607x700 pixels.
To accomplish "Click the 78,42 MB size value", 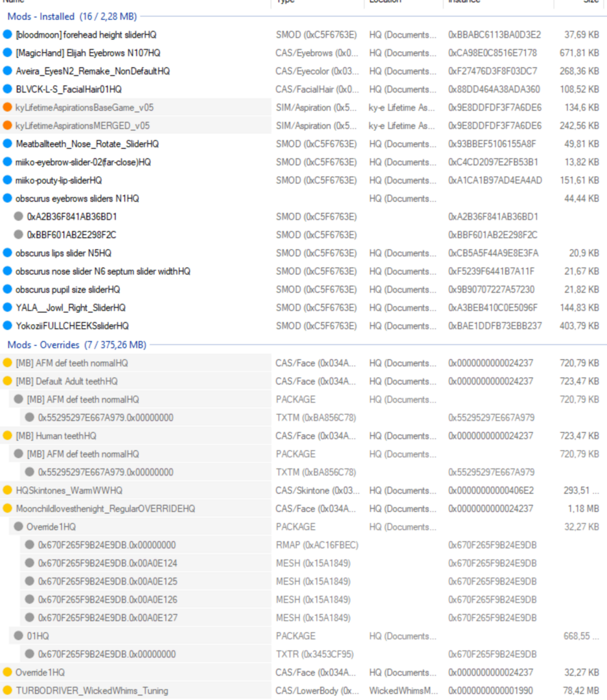I will [x=580, y=691].
